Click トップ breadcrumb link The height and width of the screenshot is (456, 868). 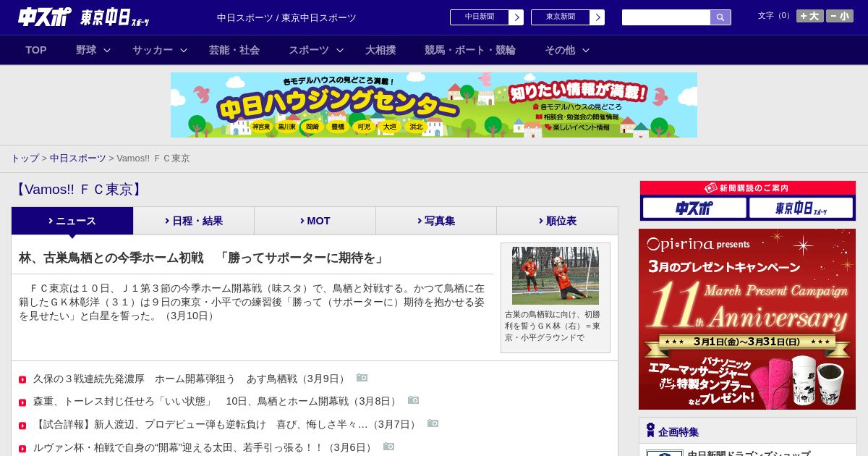point(25,158)
